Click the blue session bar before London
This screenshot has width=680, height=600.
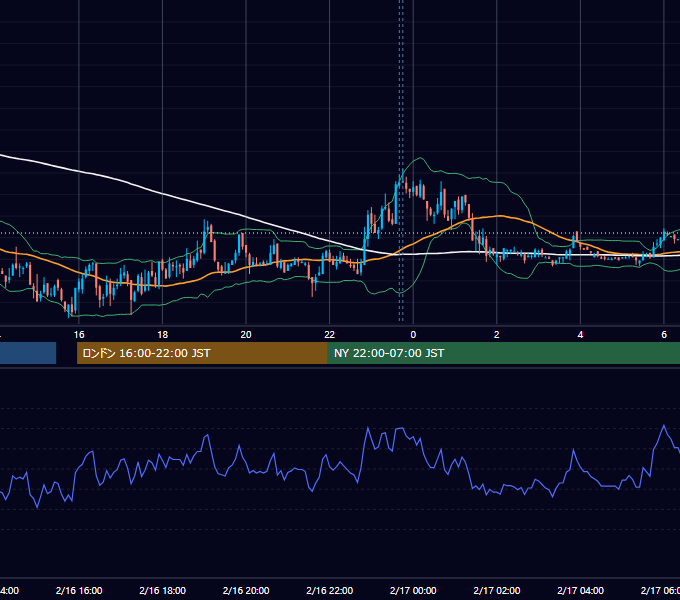(28, 353)
